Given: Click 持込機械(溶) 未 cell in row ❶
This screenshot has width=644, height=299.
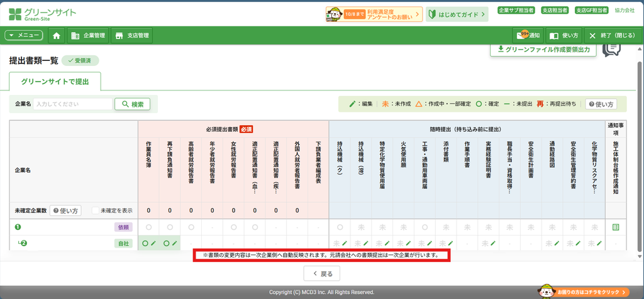Looking at the screenshot, I should [x=361, y=227].
